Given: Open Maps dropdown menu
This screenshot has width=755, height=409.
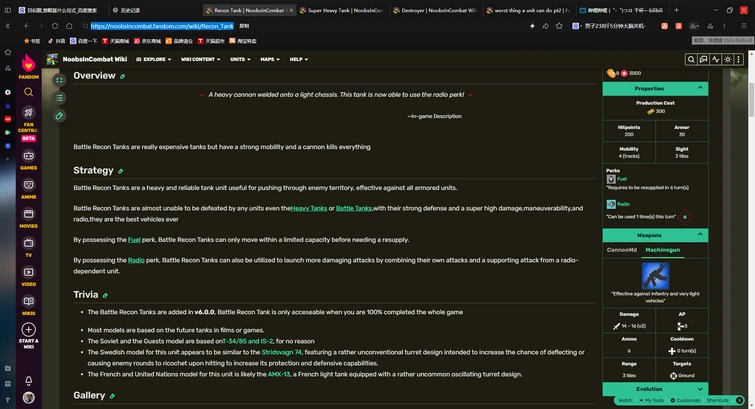Looking at the screenshot, I should click(270, 59).
